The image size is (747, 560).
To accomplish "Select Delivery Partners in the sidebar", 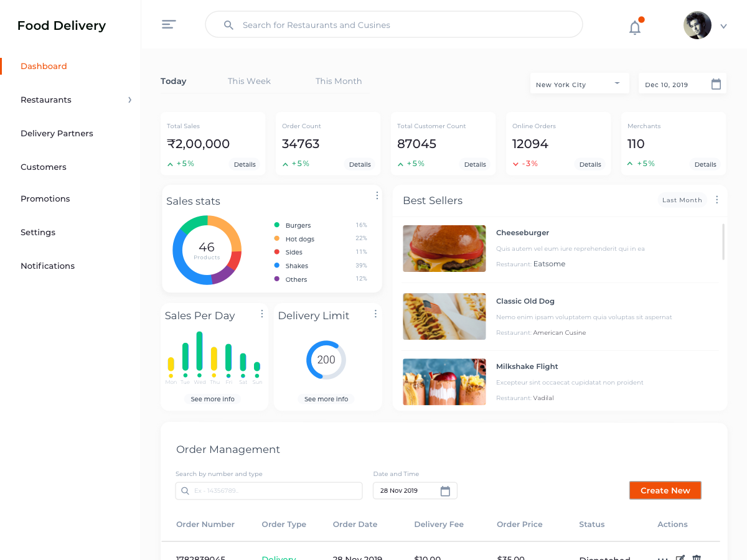I will click(57, 133).
